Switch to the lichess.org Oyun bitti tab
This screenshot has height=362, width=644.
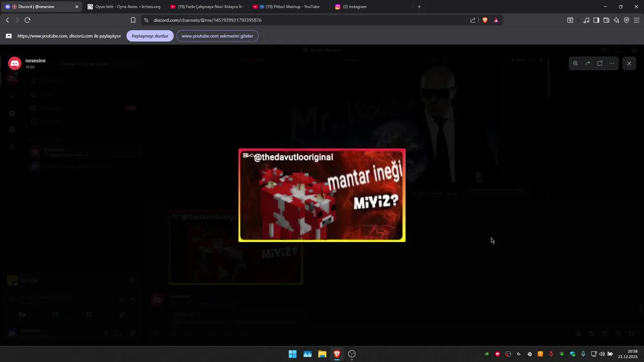(x=124, y=7)
